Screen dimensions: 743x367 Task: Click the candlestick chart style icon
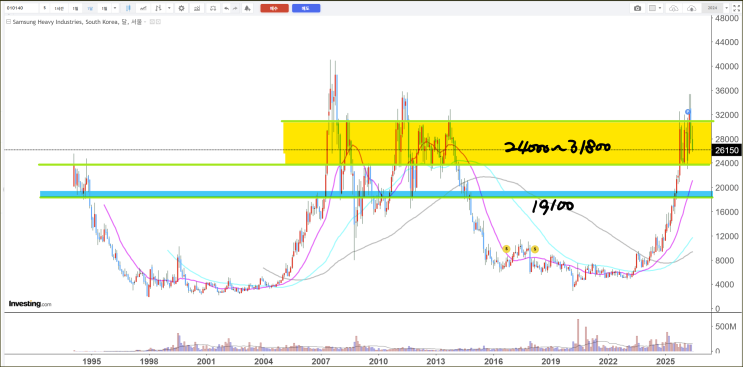pos(128,8)
